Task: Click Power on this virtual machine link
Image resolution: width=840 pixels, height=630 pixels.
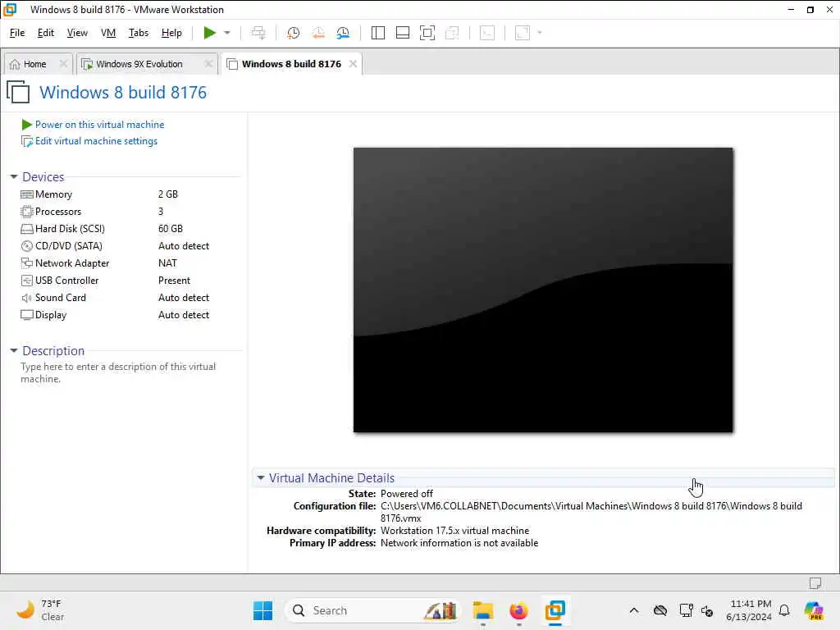Action: point(99,125)
